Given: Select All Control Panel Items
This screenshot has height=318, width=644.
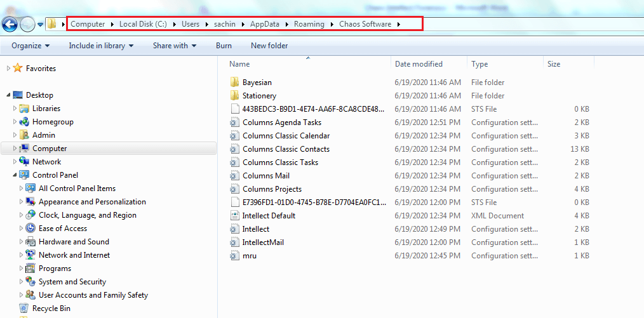Looking at the screenshot, I should (77, 189).
